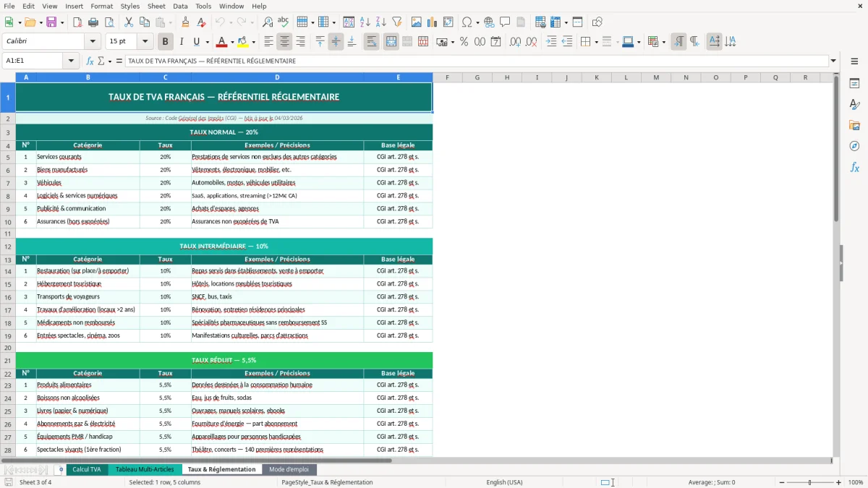Open the Sheet menu
This screenshot has width=868, height=488.
[156, 6]
